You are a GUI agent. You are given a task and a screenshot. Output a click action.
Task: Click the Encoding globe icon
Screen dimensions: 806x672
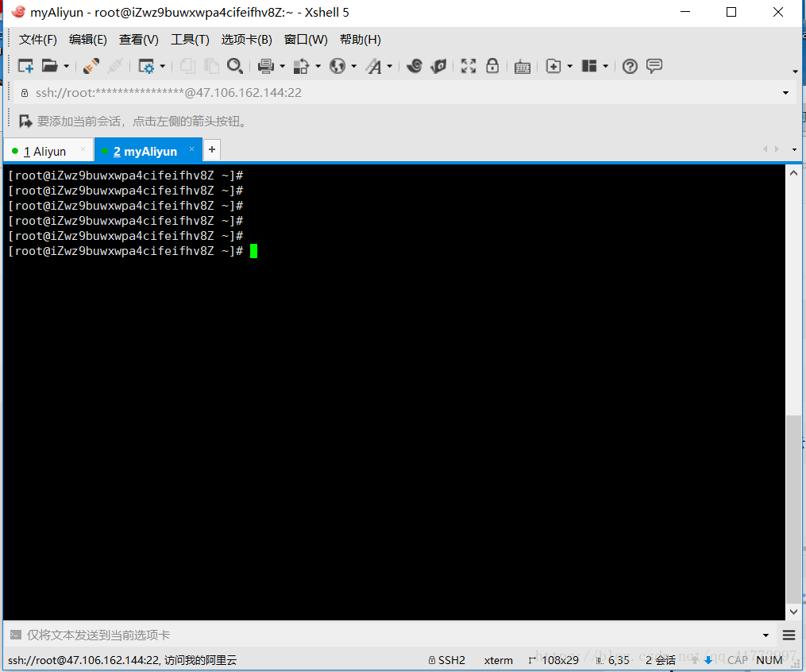click(x=337, y=66)
